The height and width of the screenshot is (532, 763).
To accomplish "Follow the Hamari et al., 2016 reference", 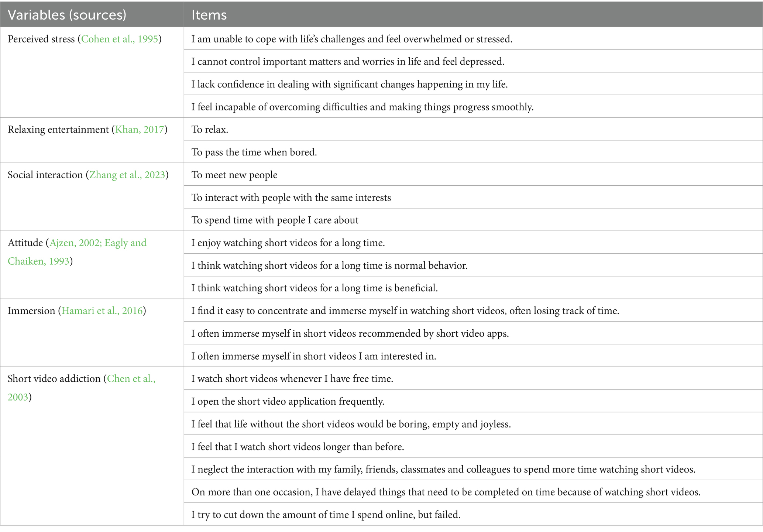I will 102,311.
